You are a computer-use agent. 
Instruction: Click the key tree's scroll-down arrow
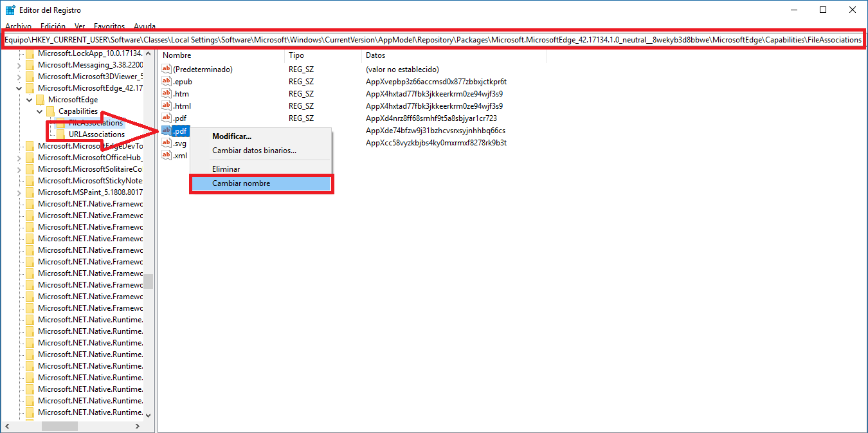click(x=149, y=415)
